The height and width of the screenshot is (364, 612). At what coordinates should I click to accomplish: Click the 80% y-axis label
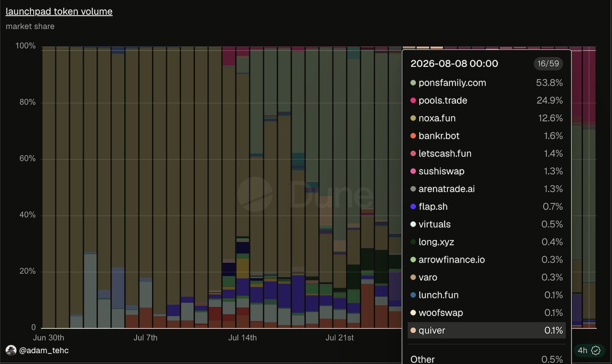(27, 102)
